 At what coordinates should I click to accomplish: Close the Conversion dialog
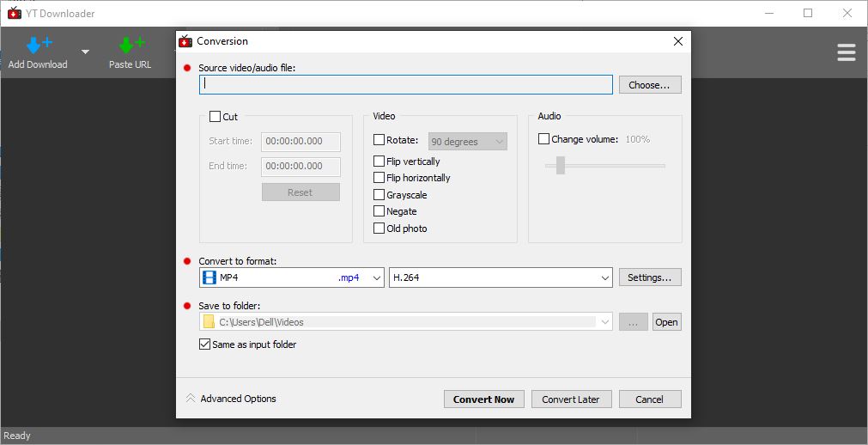pos(677,41)
